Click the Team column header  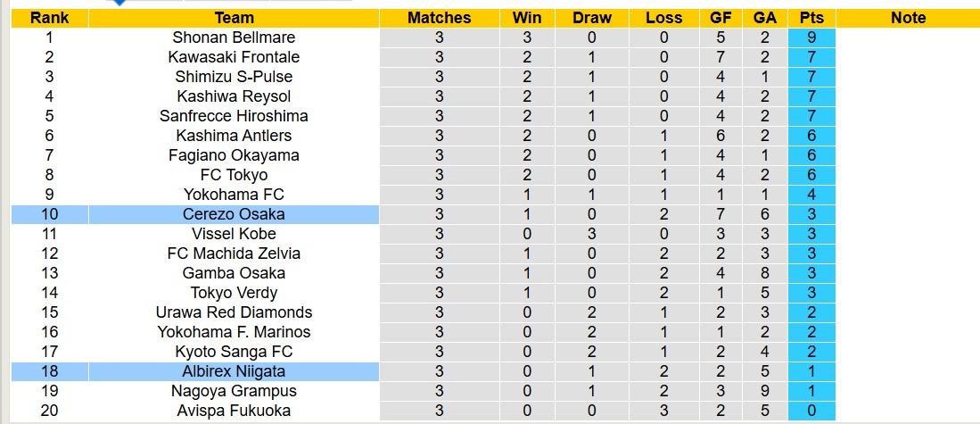[234, 18]
